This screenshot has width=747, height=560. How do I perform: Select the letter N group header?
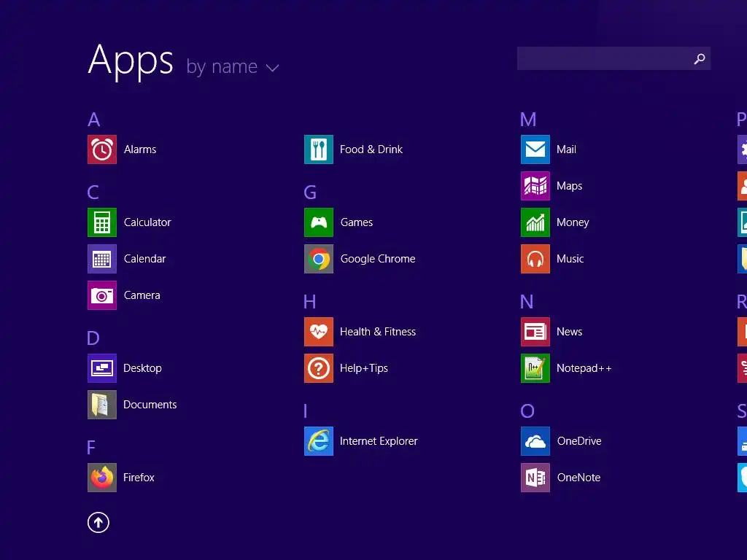pyautogui.click(x=527, y=302)
